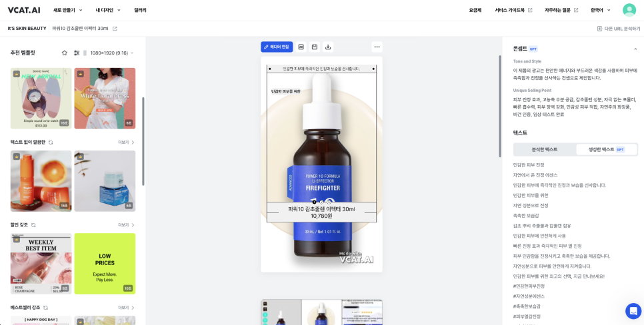
Task: Open the 새로 만들기 dropdown menu
Action: [x=68, y=10]
